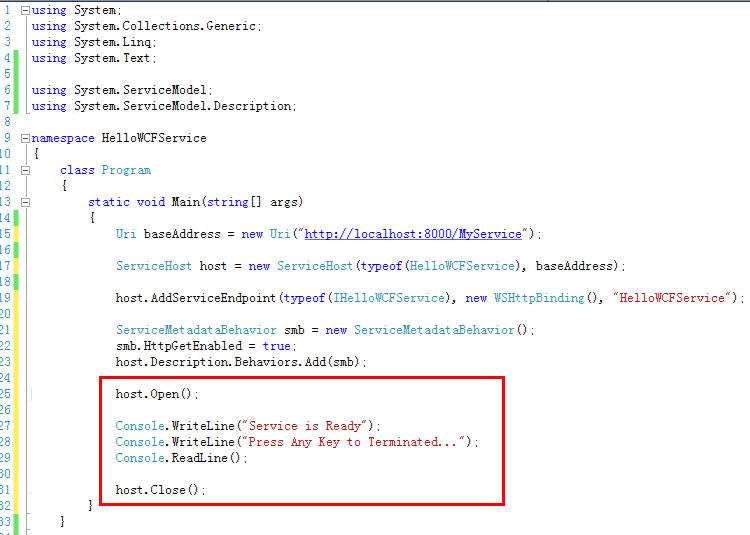The height and width of the screenshot is (535, 750).
Task: Click 'host.Description.Behaviors.Add(smb);' line
Action: [241, 362]
